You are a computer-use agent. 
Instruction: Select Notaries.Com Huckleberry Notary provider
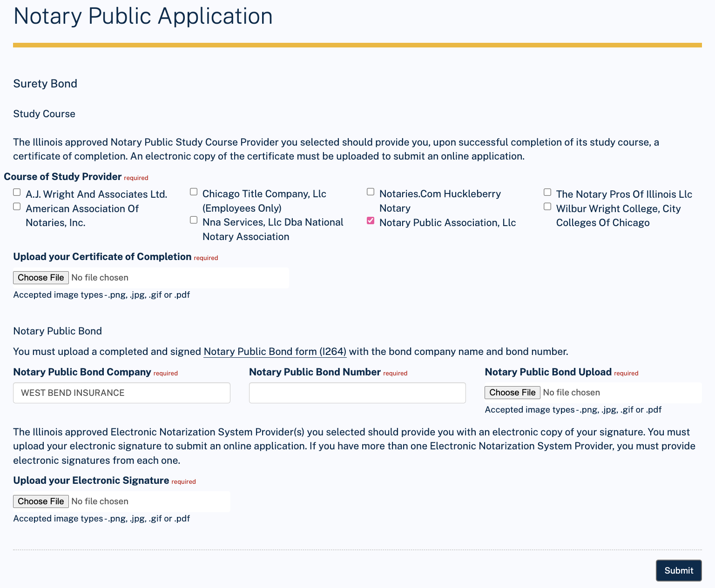[371, 191]
